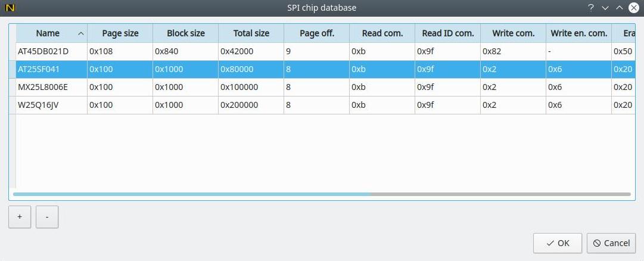Click the W25Q16JV total size 0x200000
Image resolution: width=644 pixels, height=261 pixels.
[239, 105]
